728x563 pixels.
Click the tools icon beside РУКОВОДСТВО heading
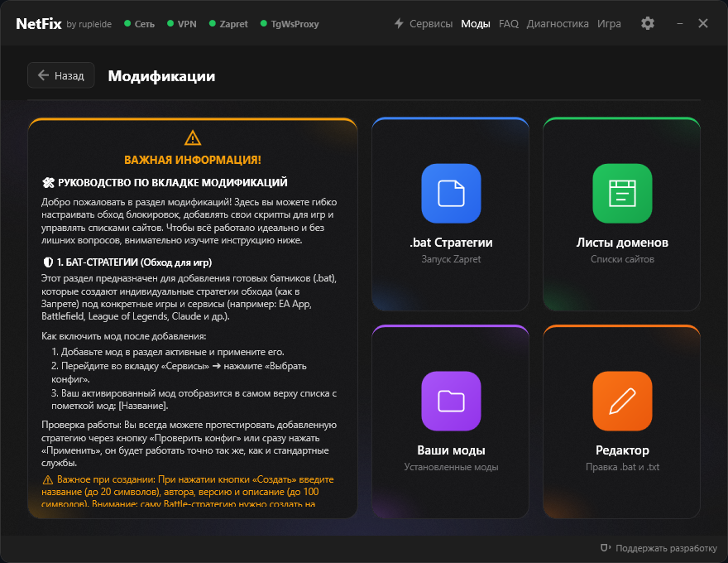click(x=48, y=182)
